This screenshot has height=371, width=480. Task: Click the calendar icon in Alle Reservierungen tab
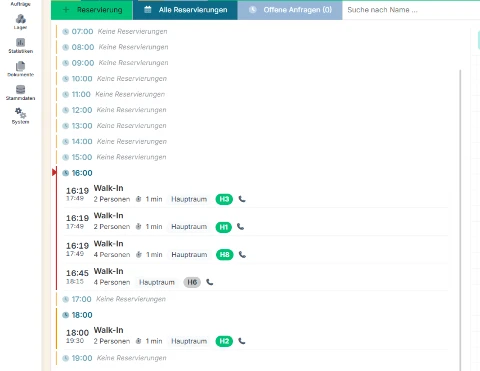(147, 10)
